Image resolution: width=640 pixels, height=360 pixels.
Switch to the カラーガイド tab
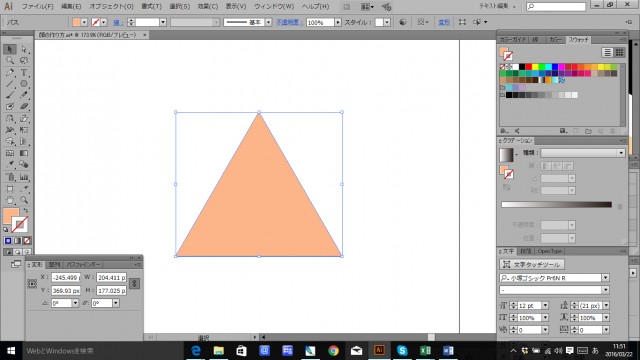coord(513,40)
